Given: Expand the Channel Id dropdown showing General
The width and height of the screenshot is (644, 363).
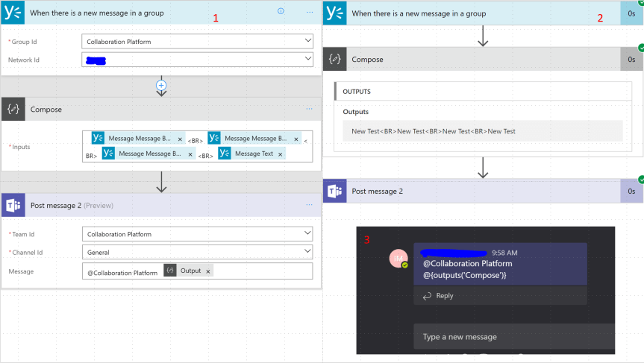Looking at the screenshot, I should point(308,252).
